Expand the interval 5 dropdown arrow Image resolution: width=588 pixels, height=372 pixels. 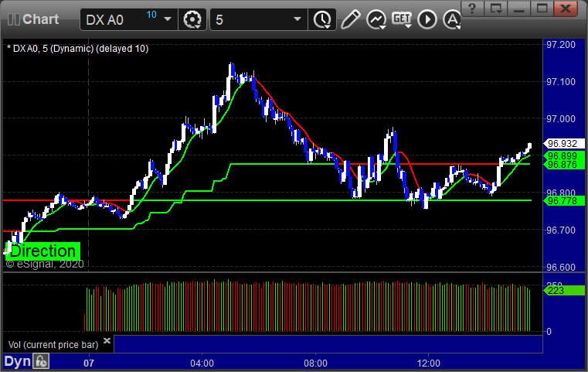(297, 19)
